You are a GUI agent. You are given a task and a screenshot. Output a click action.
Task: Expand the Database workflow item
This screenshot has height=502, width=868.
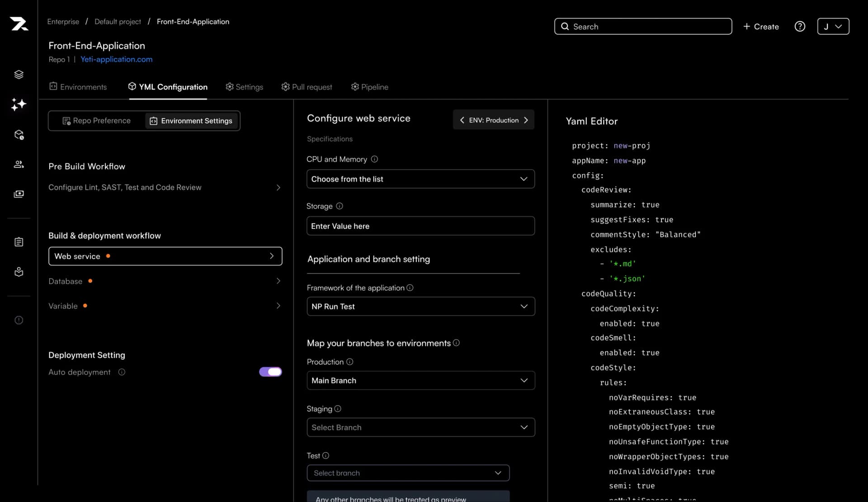point(165,281)
